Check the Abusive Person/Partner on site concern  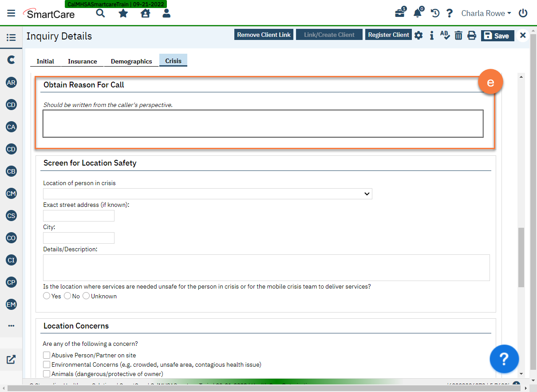coord(47,355)
